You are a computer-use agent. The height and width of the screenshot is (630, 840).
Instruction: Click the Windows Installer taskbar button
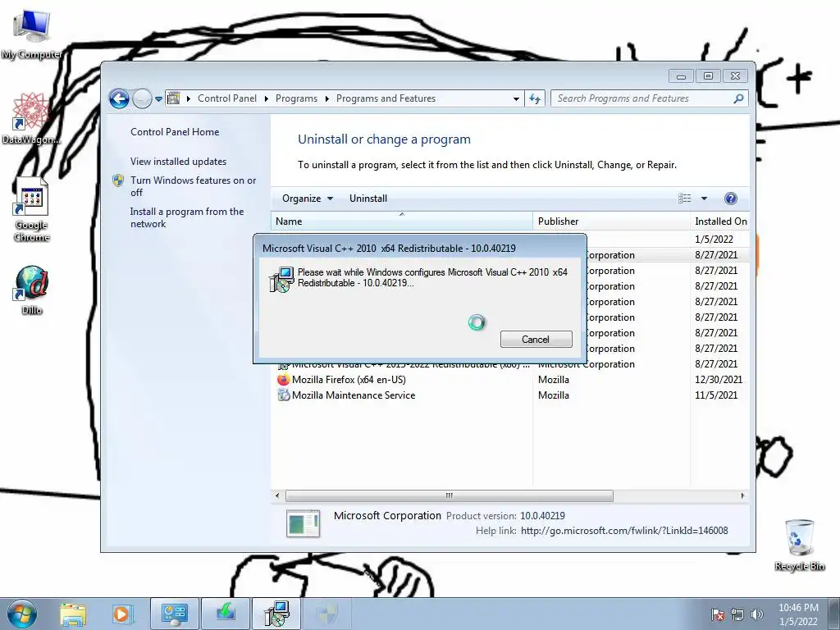[276, 614]
